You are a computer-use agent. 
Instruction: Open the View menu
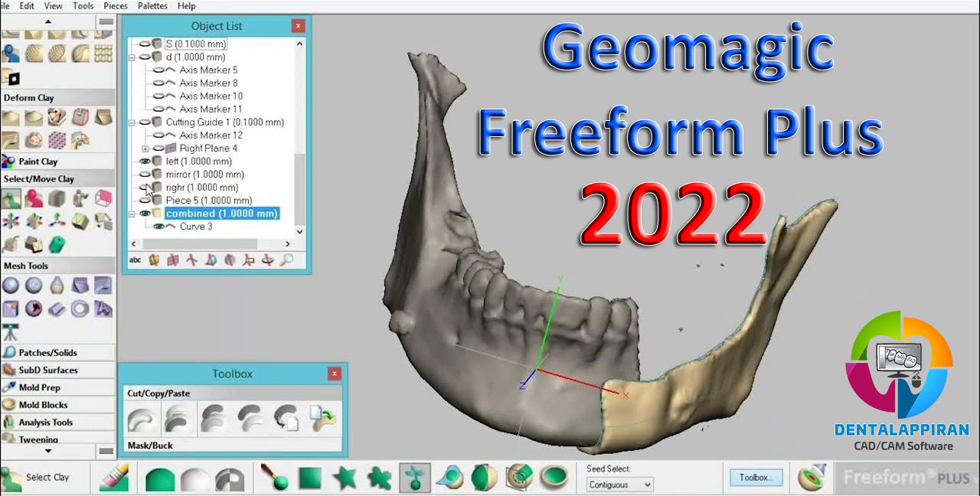54,5
